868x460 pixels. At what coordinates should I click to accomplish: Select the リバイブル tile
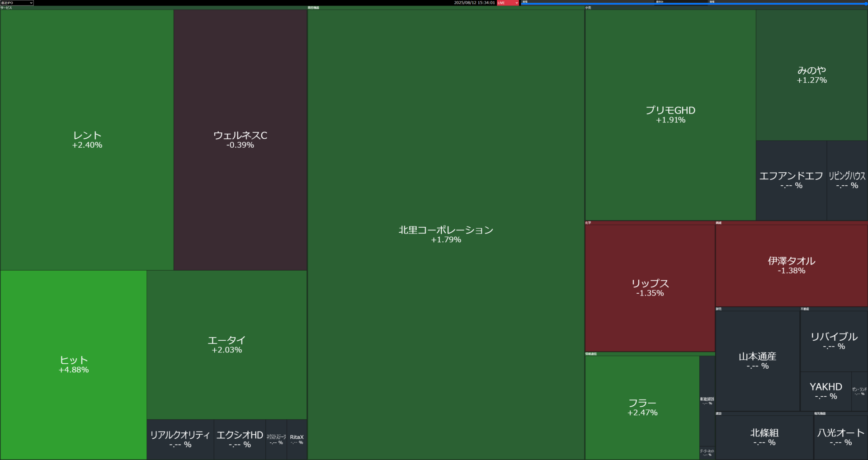pyautogui.click(x=834, y=341)
